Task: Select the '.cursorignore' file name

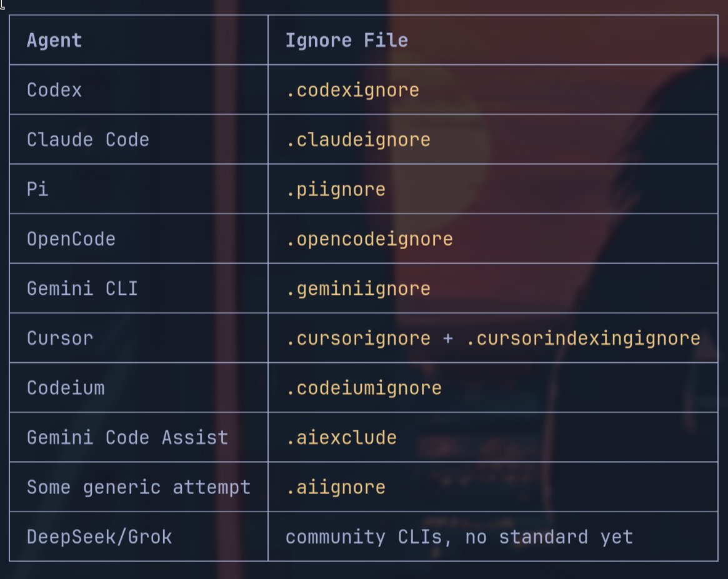Action: click(x=359, y=339)
